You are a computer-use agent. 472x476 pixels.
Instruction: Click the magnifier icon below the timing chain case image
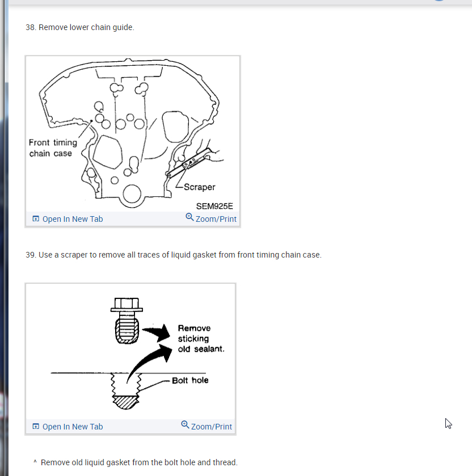pos(189,217)
